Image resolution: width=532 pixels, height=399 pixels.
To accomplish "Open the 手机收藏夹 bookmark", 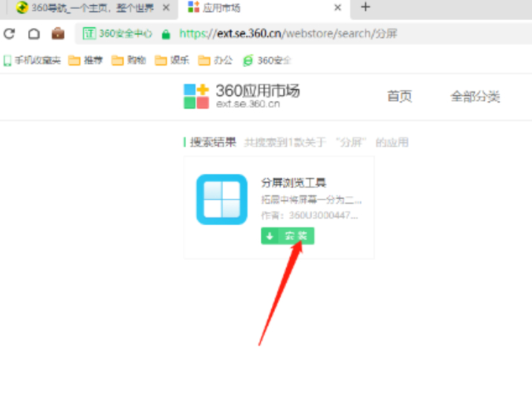I will click(x=32, y=60).
